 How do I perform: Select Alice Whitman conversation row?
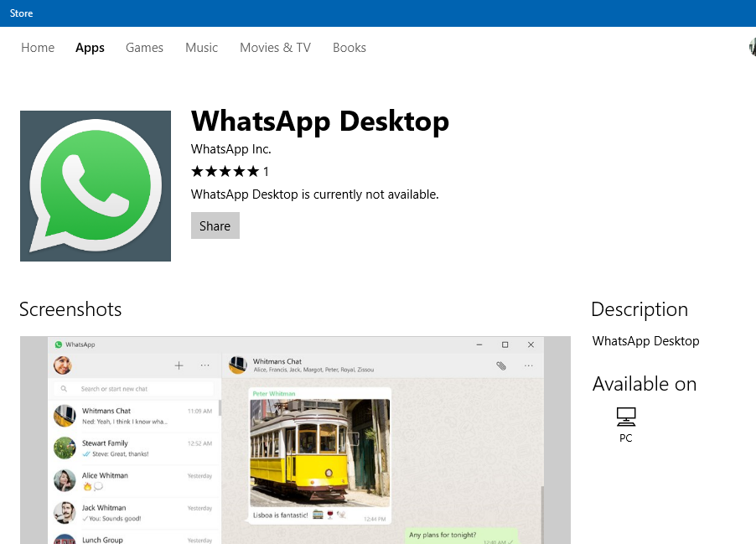coord(134,481)
